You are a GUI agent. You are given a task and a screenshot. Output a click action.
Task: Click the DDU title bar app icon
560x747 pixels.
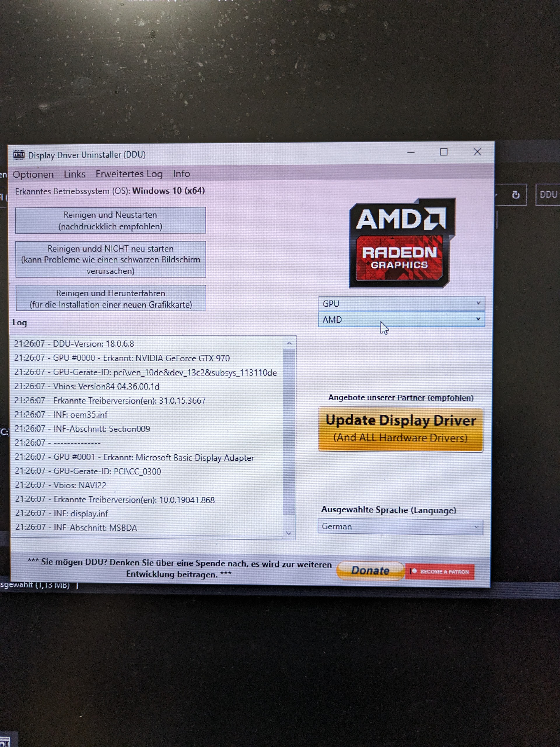point(19,155)
